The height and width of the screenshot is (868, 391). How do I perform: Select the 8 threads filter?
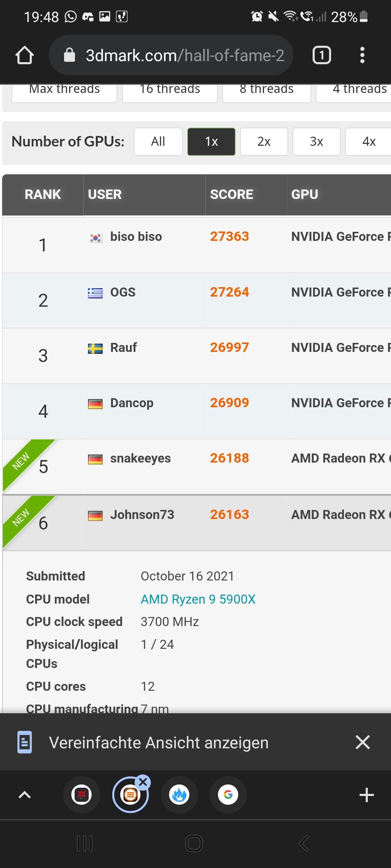(266, 93)
